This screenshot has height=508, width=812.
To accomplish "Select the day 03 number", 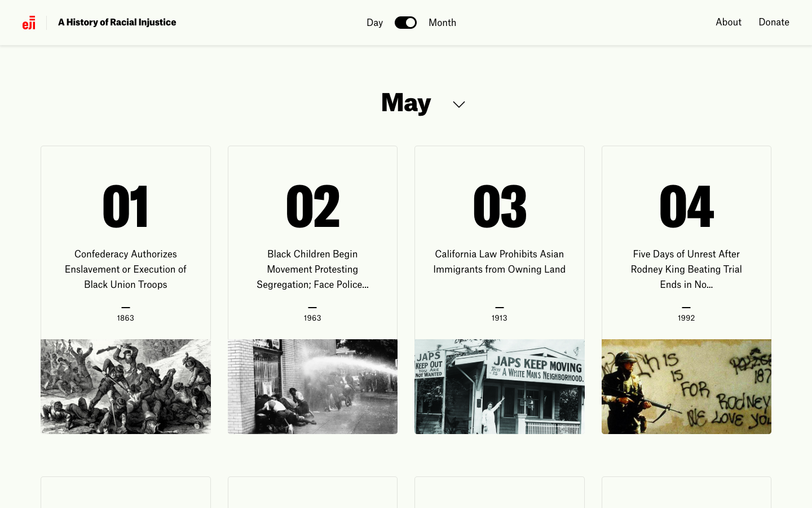I will [500, 207].
